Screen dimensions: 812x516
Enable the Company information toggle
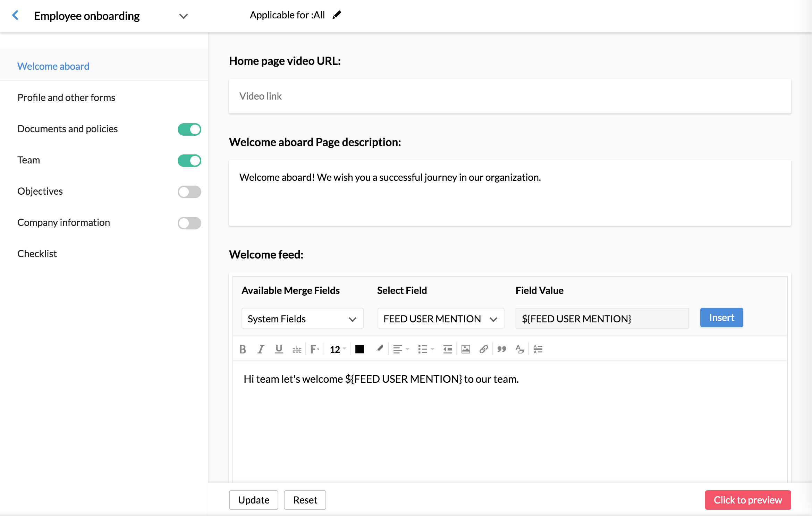(189, 223)
